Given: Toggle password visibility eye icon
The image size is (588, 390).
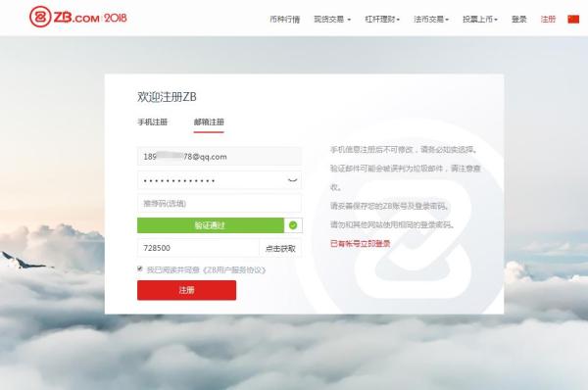Looking at the screenshot, I should [x=292, y=180].
